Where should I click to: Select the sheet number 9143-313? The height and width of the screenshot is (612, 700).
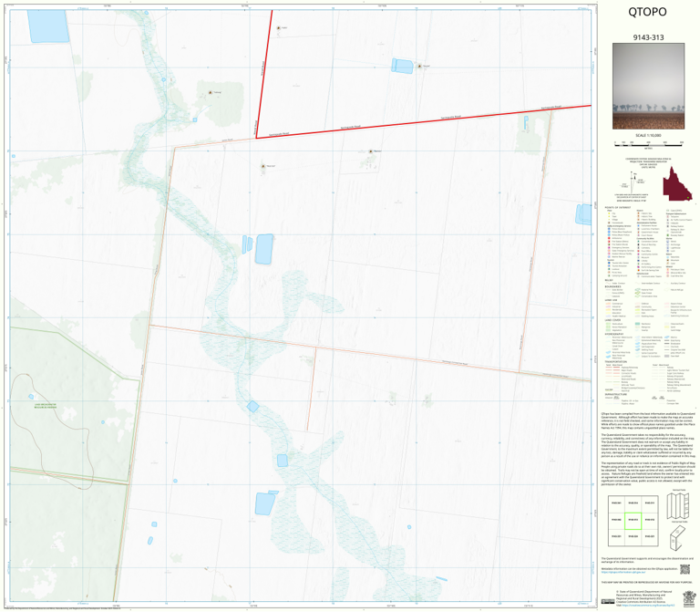coord(648,37)
